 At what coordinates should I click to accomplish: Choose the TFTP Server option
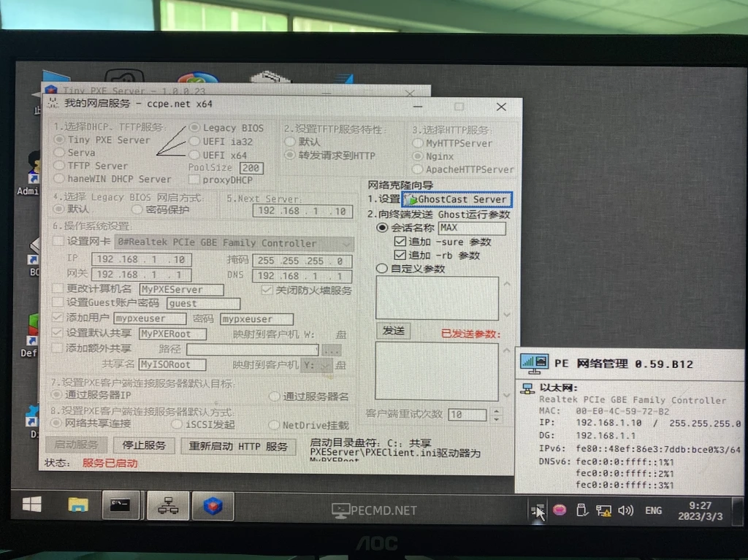[x=59, y=166]
